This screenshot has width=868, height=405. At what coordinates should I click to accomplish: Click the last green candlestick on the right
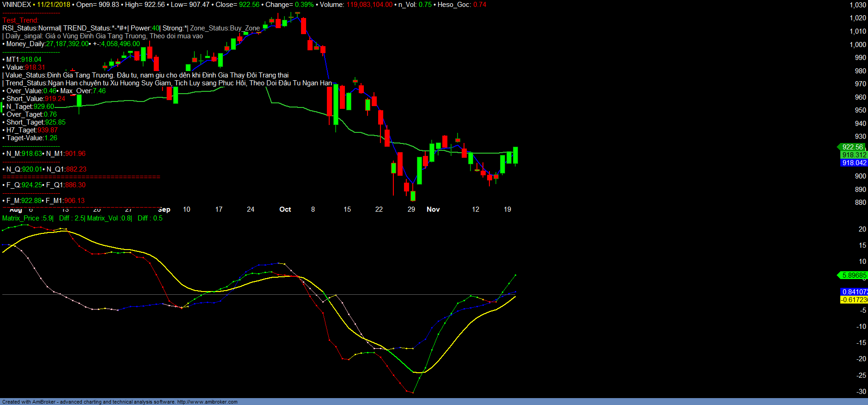click(x=515, y=155)
